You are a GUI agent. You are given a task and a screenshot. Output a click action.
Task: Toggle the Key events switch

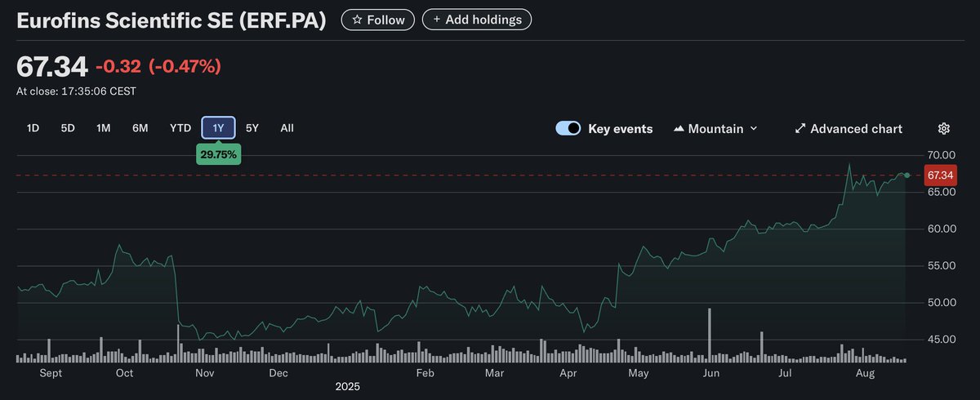click(568, 128)
